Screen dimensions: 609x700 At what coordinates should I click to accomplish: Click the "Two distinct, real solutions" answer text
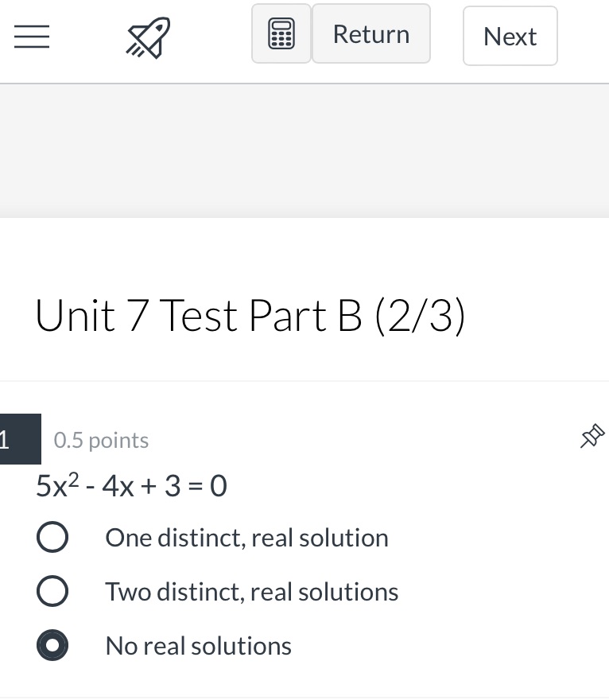[x=251, y=591]
